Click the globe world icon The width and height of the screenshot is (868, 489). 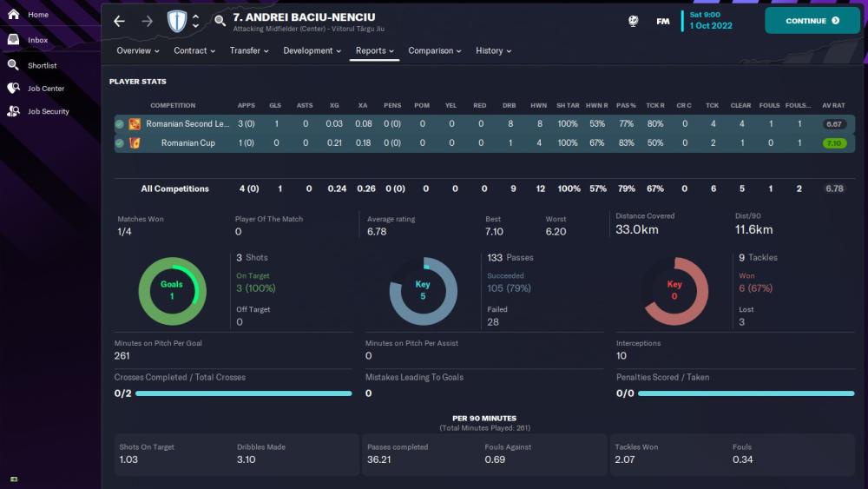click(634, 21)
